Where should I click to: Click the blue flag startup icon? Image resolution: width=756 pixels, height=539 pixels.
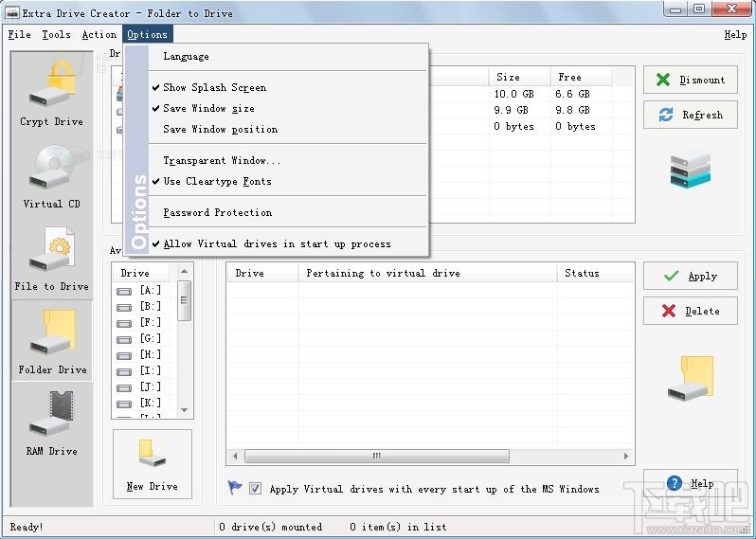pos(235,488)
